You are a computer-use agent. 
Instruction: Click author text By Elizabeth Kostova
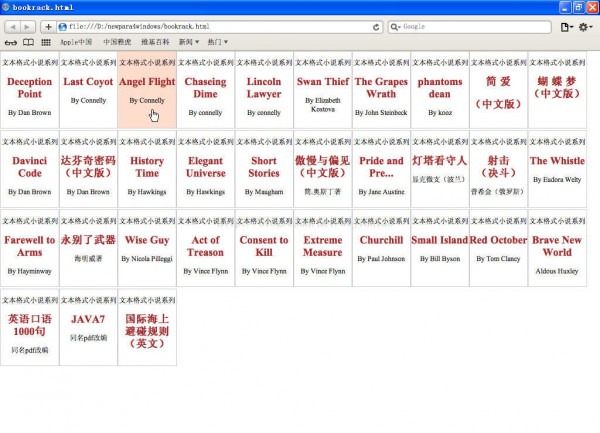(323, 105)
